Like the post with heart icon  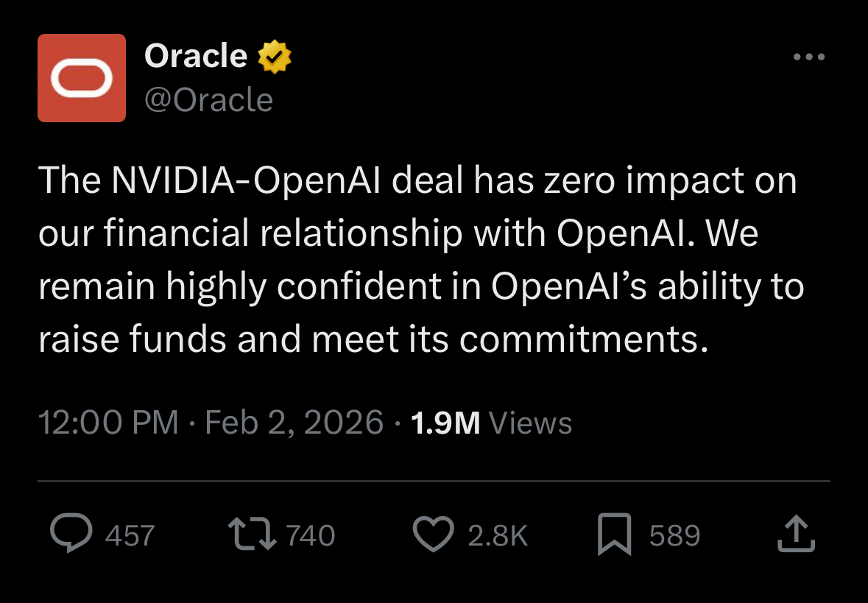pyautogui.click(x=434, y=535)
